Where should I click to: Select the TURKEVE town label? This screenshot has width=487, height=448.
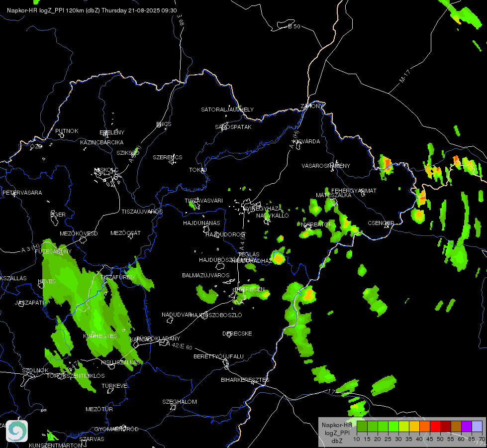[114, 386]
